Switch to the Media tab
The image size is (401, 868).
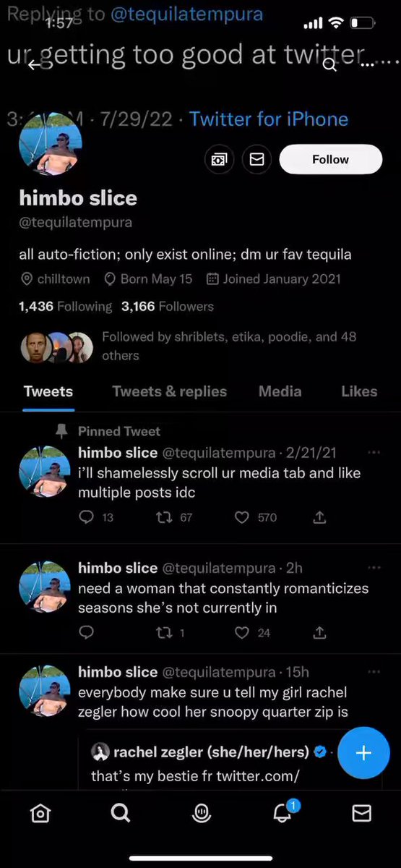(280, 391)
